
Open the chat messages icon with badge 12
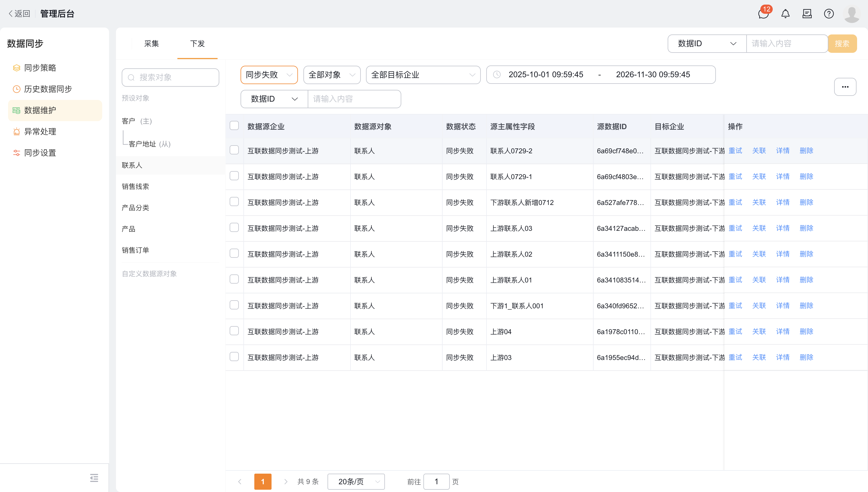[763, 14]
